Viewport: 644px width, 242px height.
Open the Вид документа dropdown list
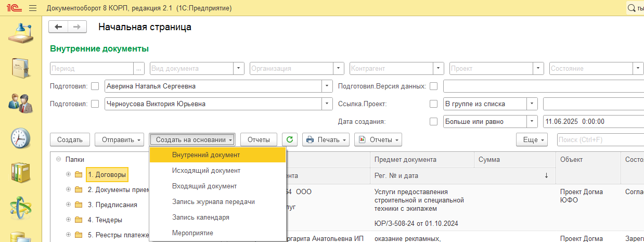239,68
